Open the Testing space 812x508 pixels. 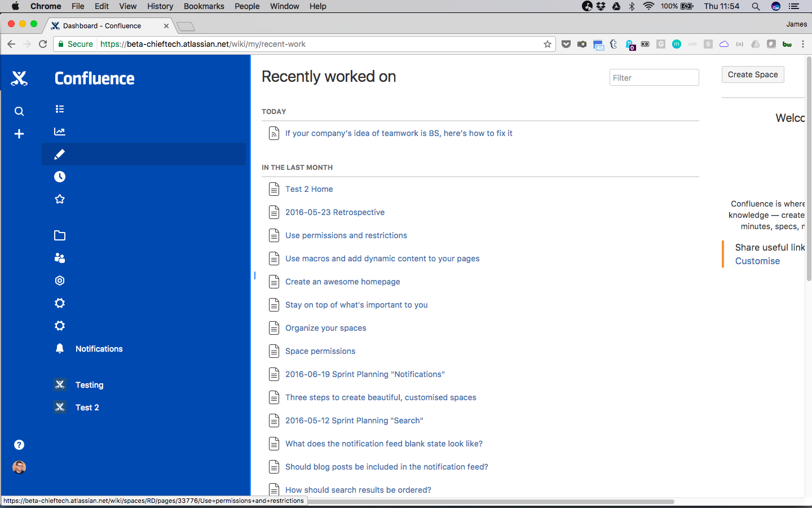[x=90, y=385]
